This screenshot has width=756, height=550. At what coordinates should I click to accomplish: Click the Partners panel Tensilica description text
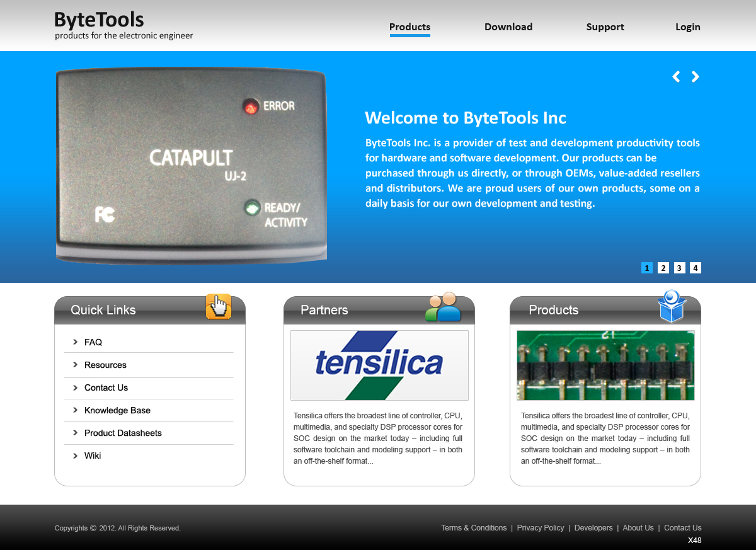click(378, 438)
